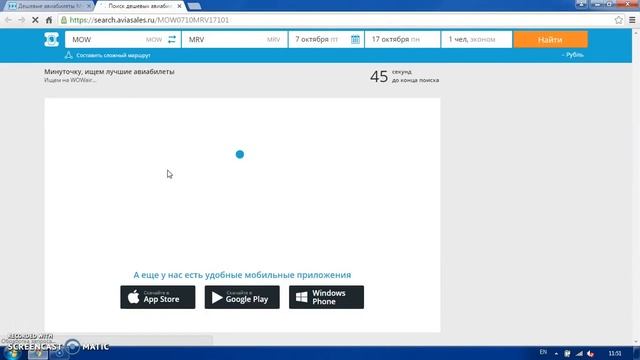The height and width of the screenshot is (360, 640).
Task: Go to browser home page
Action: pyautogui.click(x=49, y=20)
